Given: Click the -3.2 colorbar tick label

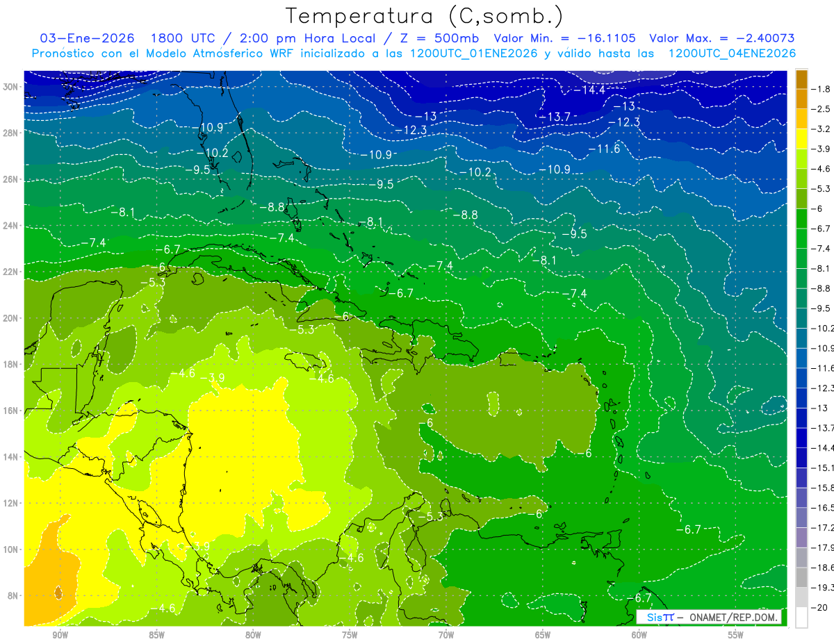Looking at the screenshot, I should [x=821, y=129].
